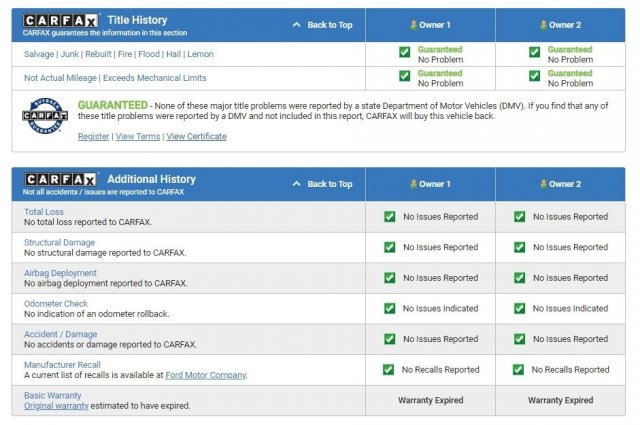Open the Register link
This screenshot has height=425, width=640.
(93, 137)
